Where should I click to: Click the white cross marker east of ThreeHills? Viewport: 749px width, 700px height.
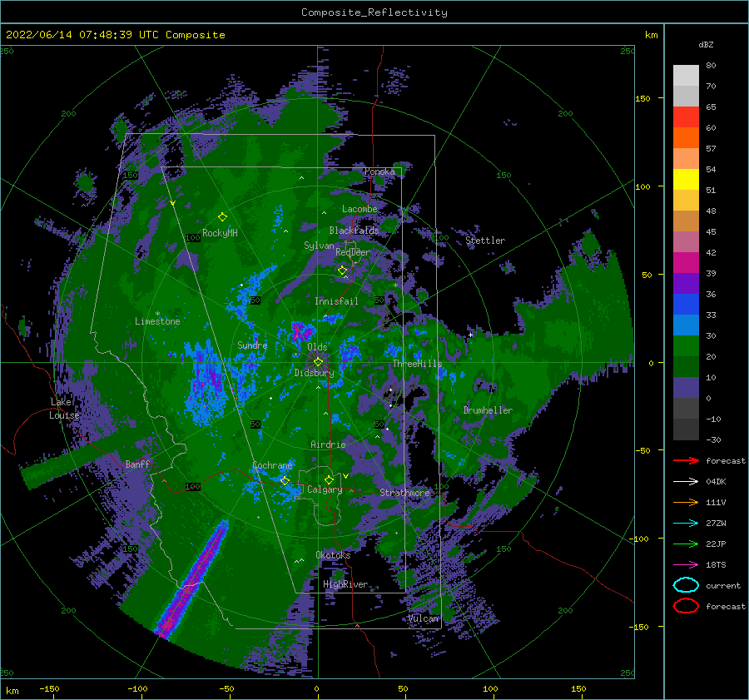click(470, 335)
